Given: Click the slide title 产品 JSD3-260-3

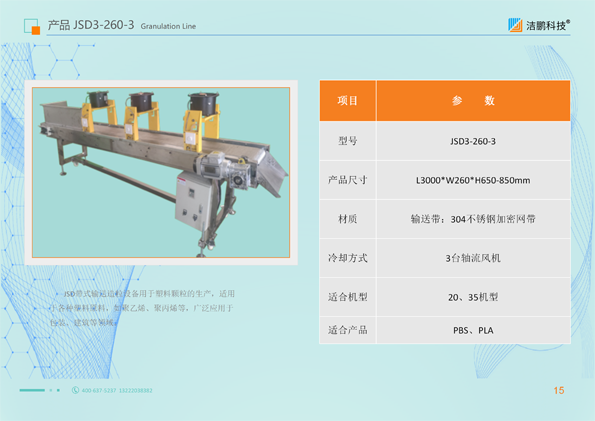Looking at the screenshot, I should [x=91, y=25].
